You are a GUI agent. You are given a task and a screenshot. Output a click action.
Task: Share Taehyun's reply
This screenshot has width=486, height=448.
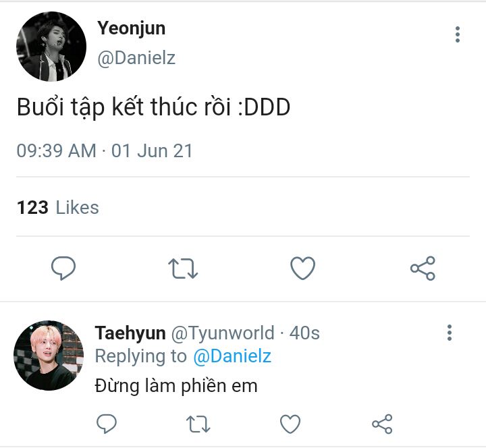[382, 424]
